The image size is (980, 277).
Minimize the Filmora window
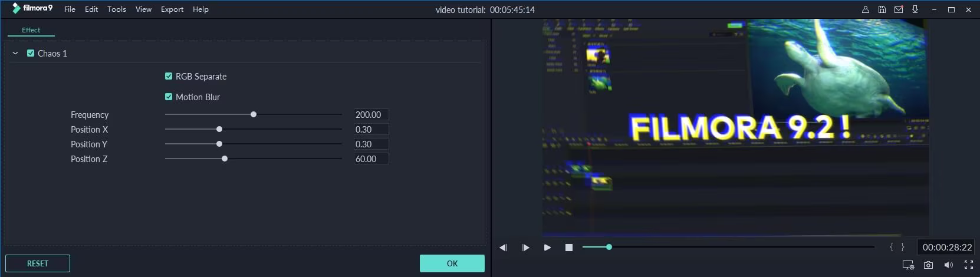(x=934, y=9)
